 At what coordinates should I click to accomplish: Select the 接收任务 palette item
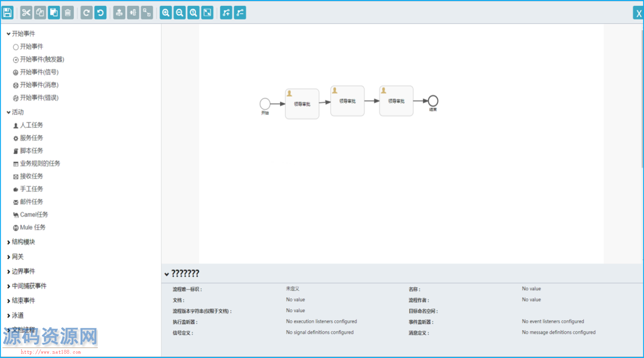(28, 176)
